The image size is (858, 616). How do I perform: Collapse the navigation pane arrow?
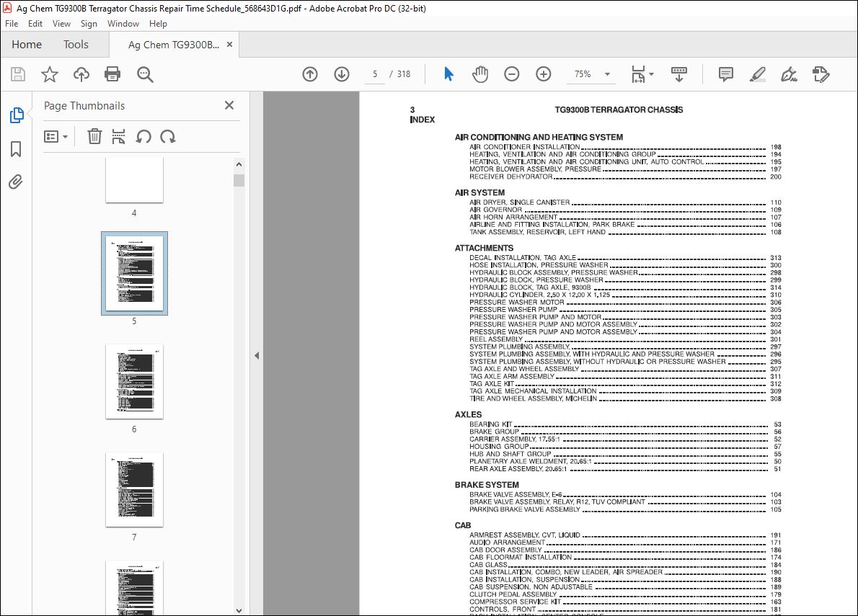(x=257, y=356)
